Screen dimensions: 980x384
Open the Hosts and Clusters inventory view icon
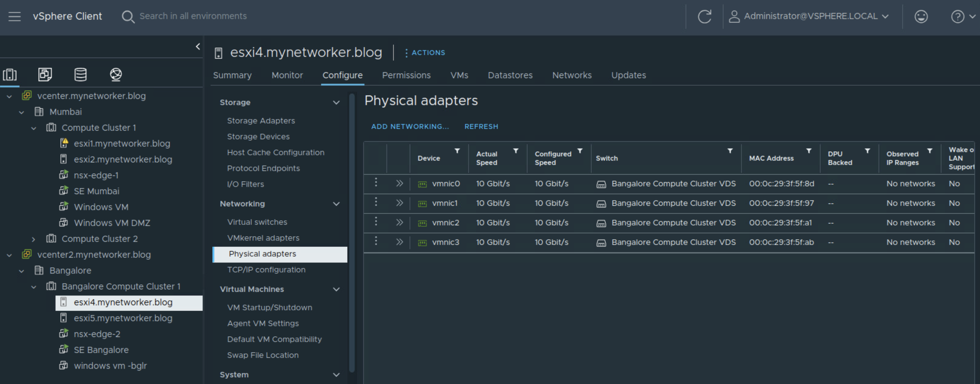(10, 74)
